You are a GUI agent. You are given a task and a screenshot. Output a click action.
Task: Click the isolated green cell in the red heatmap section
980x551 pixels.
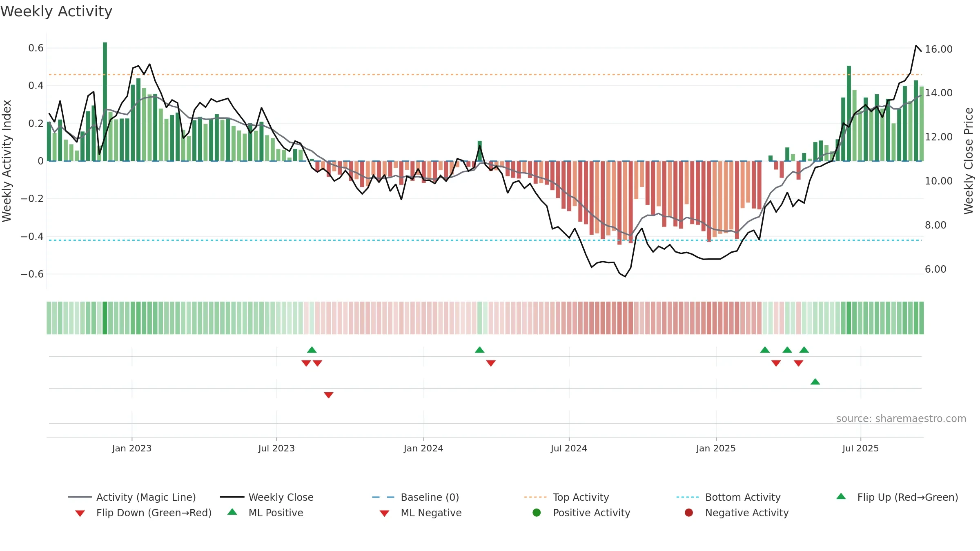coord(480,318)
